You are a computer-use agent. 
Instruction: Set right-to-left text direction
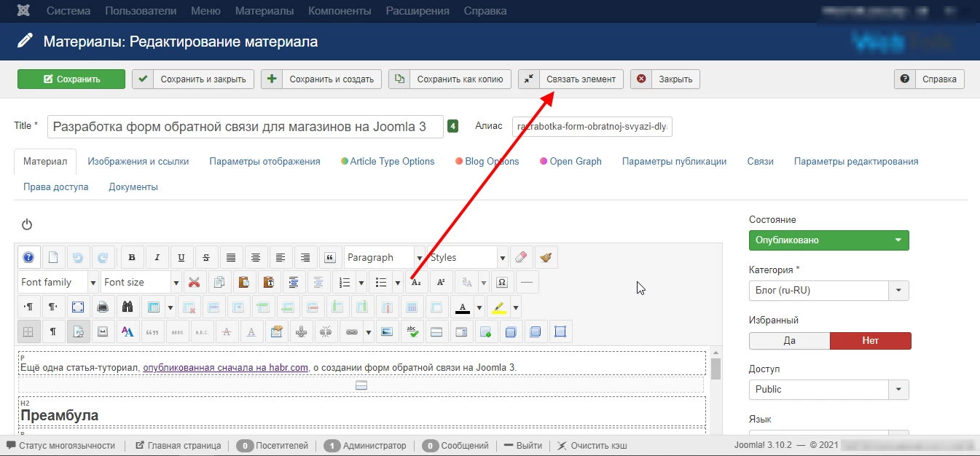(52, 307)
